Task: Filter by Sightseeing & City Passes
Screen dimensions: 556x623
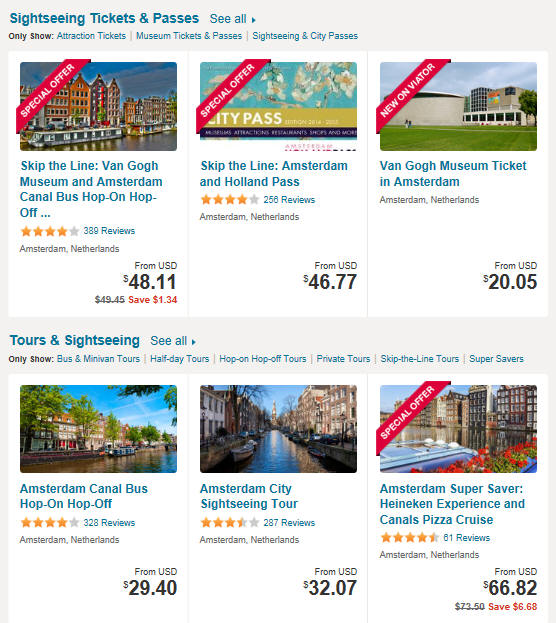Action: click(305, 36)
